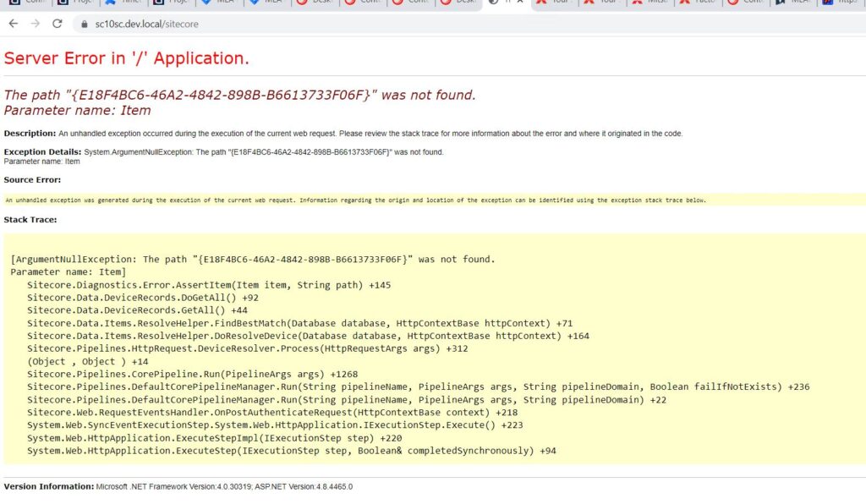Click the unhandled exception source error message
Viewport: 866px width, 504px height.
click(356, 200)
